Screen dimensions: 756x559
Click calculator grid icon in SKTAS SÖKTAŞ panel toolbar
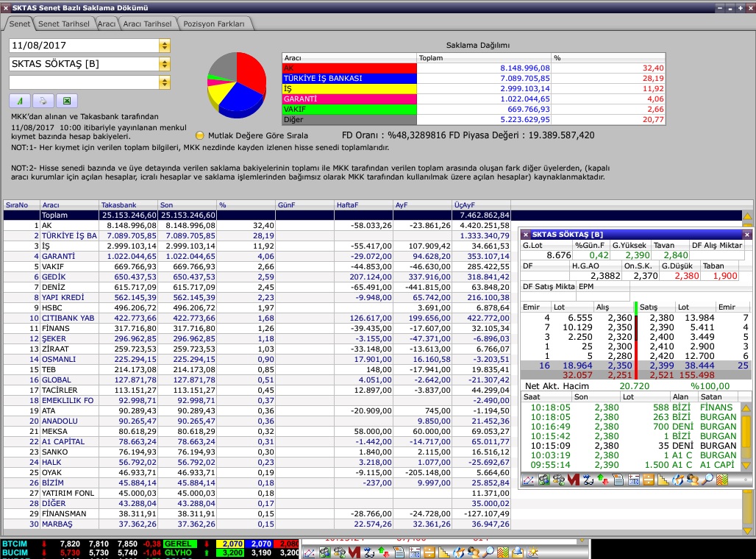(633, 480)
